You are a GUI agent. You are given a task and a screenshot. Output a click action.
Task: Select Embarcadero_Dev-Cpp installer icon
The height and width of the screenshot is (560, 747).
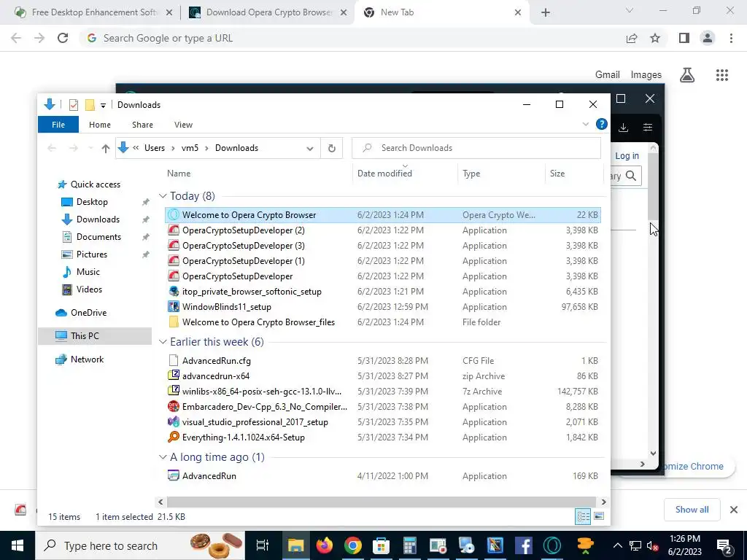pos(174,407)
